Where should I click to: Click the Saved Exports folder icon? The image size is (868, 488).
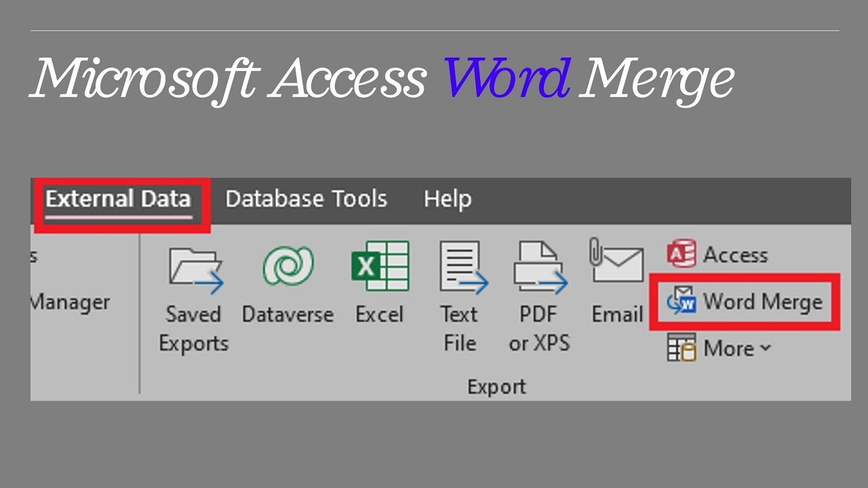point(196,271)
